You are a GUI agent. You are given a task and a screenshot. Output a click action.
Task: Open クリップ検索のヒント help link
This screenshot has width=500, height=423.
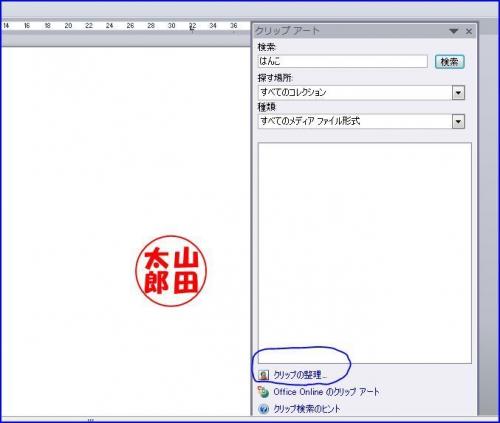(307, 409)
